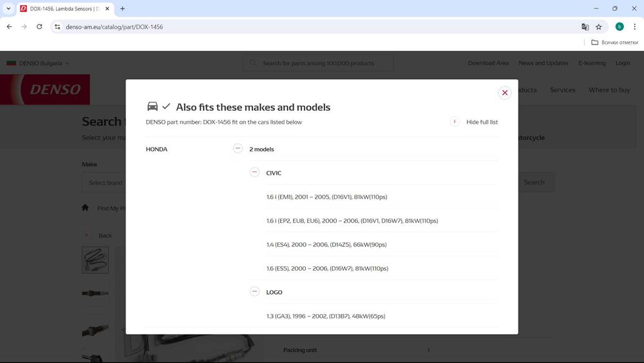Select first lambda sensor thumbnail
Image resolution: width=644 pixels, height=363 pixels.
pyautogui.click(x=95, y=260)
